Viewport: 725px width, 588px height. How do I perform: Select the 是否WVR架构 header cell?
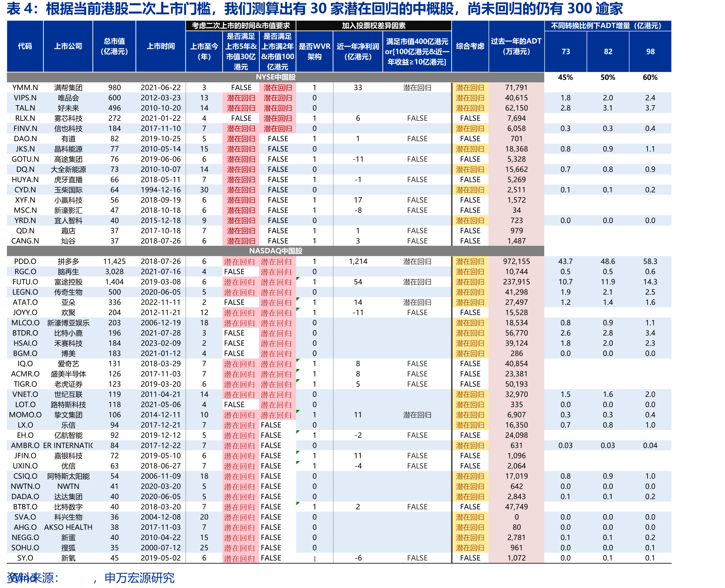pyautogui.click(x=314, y=51)
